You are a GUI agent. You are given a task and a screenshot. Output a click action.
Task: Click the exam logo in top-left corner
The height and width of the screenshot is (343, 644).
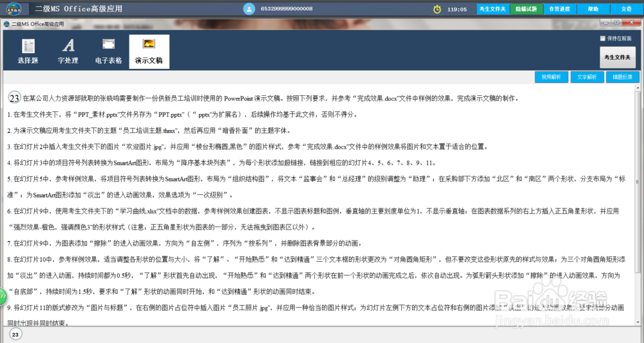tap(14, 8)
